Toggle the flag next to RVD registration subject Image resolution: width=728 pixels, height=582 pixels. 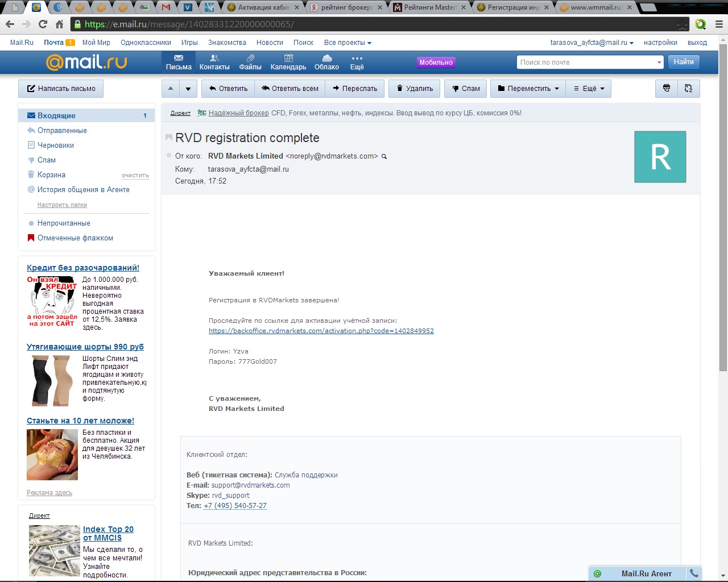coord(168,138)
